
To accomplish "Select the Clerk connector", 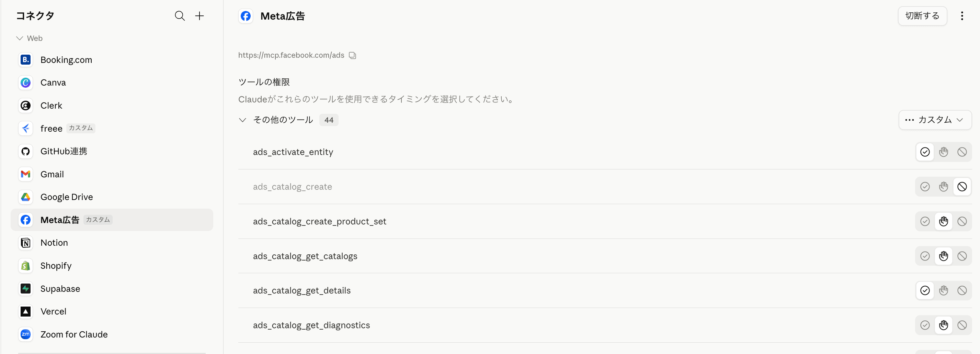I will pos(112,106).
